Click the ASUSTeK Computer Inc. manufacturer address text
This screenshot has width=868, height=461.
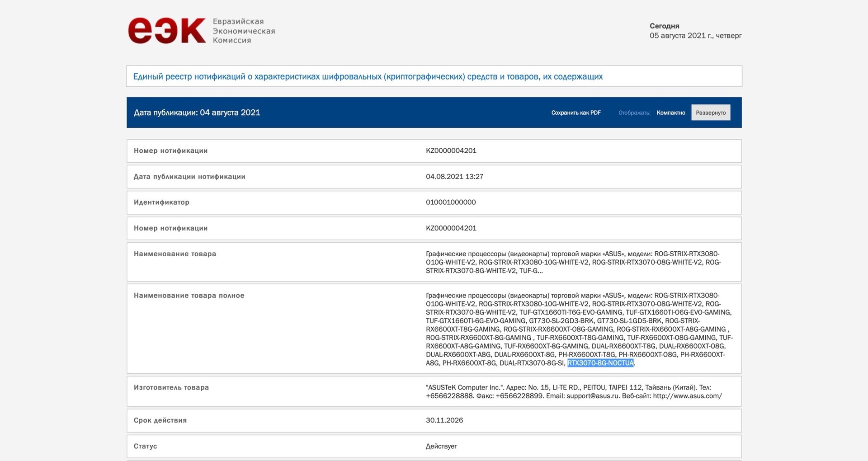click(x=574, y=391)
